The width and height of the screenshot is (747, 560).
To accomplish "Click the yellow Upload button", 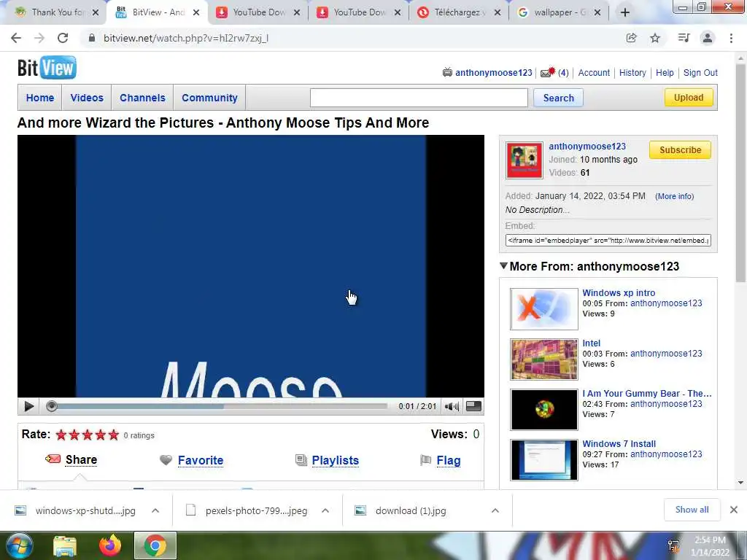I will (689, 97).
